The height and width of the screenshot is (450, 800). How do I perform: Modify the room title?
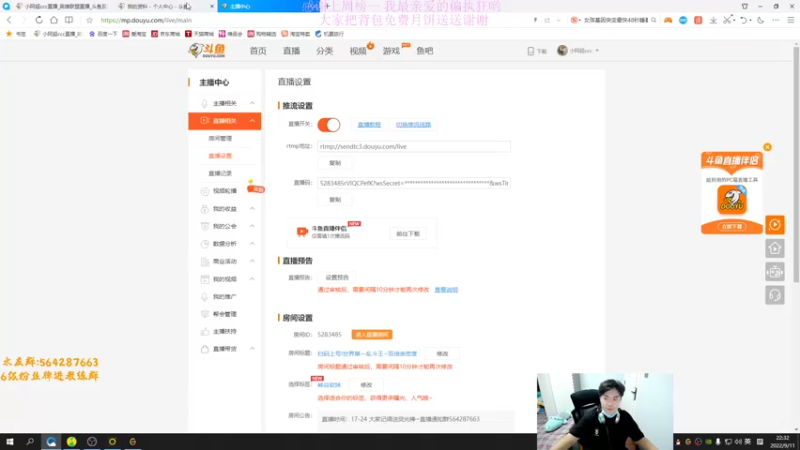point(442,354)
